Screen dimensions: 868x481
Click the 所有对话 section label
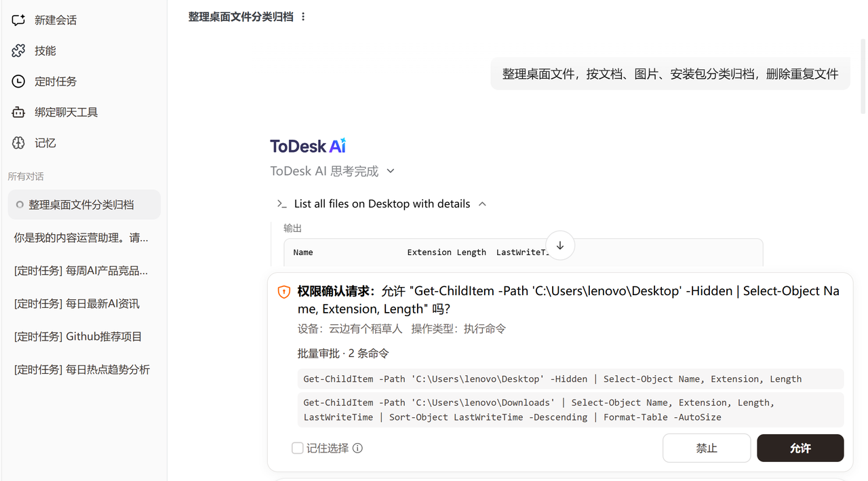26,176
